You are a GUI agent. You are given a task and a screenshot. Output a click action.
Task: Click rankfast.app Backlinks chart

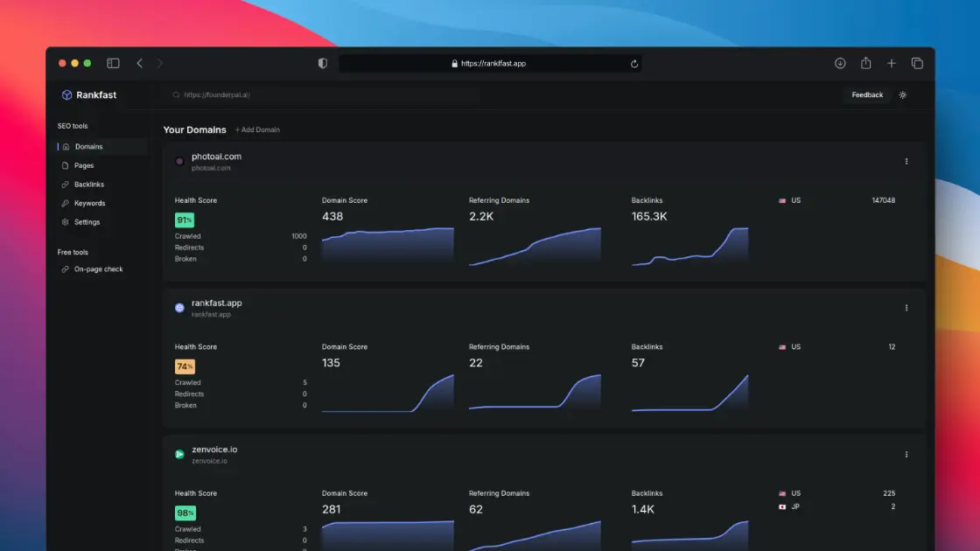click(689, 393)
